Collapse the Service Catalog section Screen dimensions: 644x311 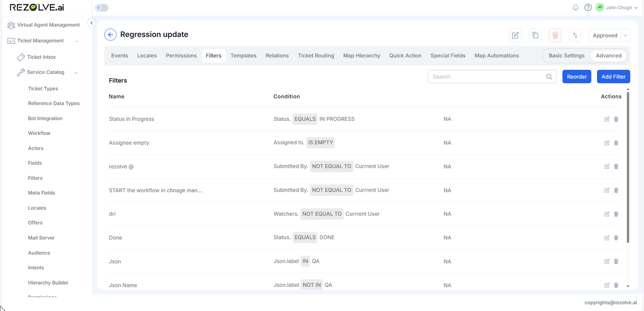pyautogui.click(x=75, y=72)
